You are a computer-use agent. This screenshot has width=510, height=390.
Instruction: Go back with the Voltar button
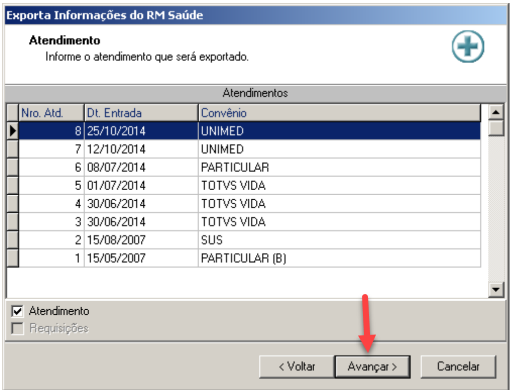(x=297, y=367)
